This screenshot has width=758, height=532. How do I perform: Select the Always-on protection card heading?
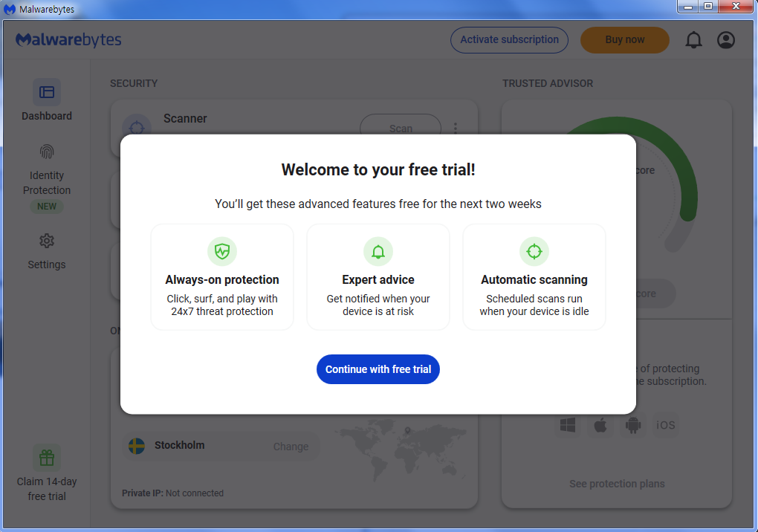(x=222, y=280)
